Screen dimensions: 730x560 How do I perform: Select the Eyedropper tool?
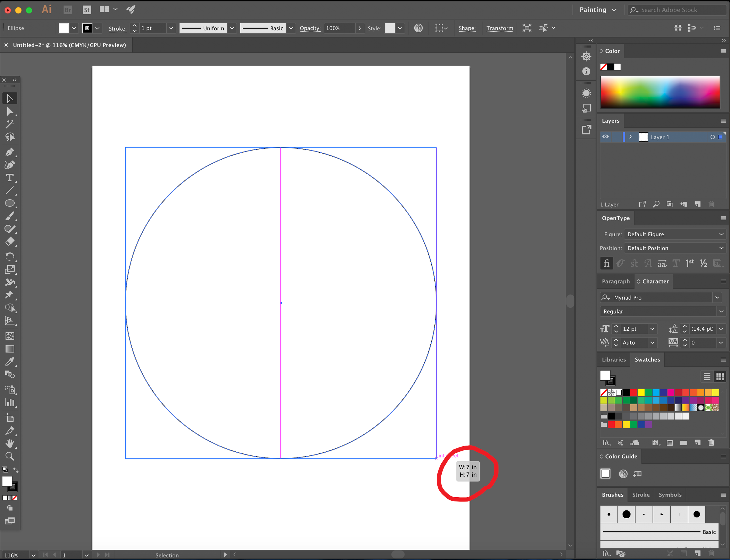[10, 361]
